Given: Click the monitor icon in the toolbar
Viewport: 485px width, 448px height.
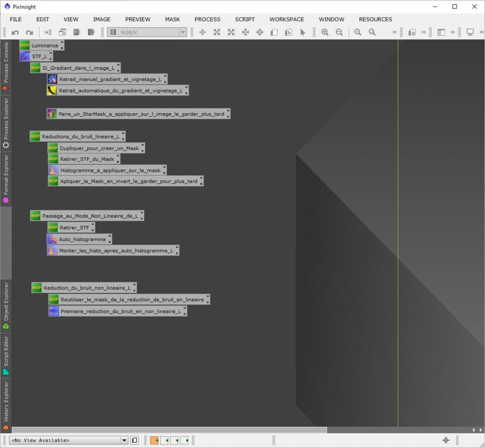Looking at the screenshot, I should (x=470, y=32).
